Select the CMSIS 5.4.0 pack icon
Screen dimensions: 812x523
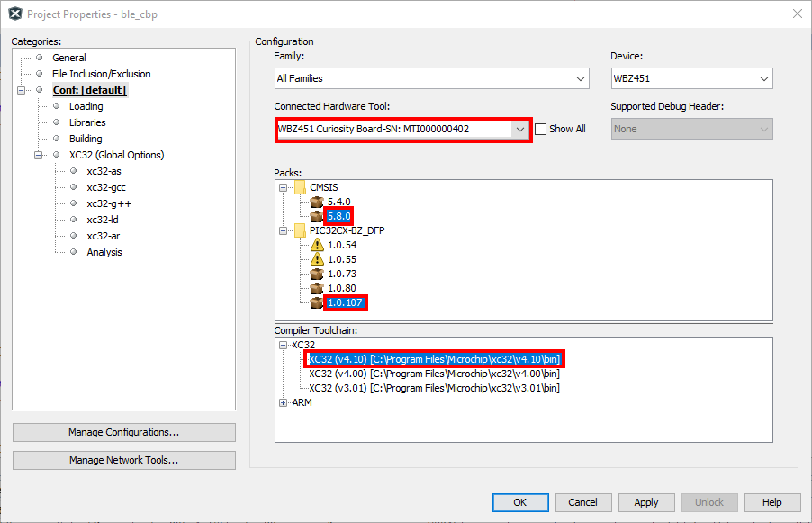[317, 202]
